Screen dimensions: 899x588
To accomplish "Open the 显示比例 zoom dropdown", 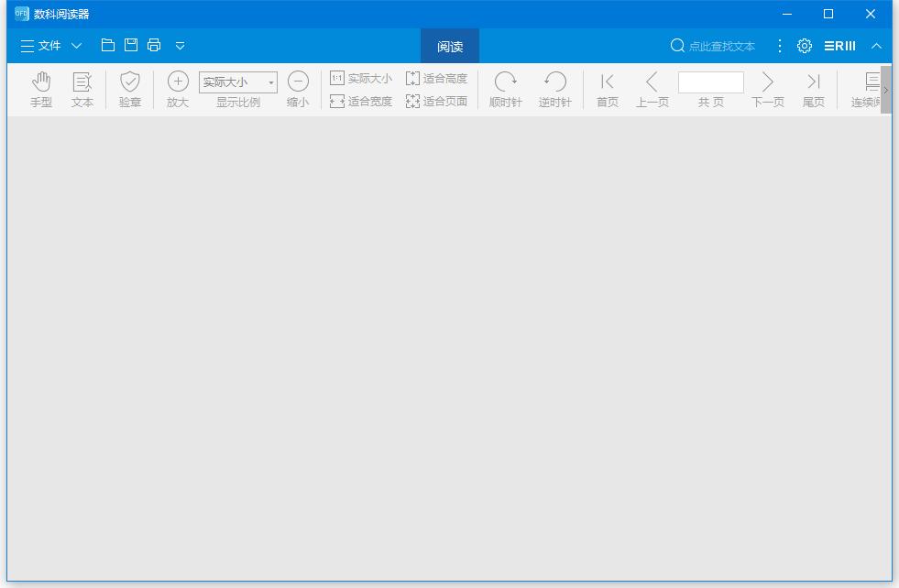I will 238,82.
